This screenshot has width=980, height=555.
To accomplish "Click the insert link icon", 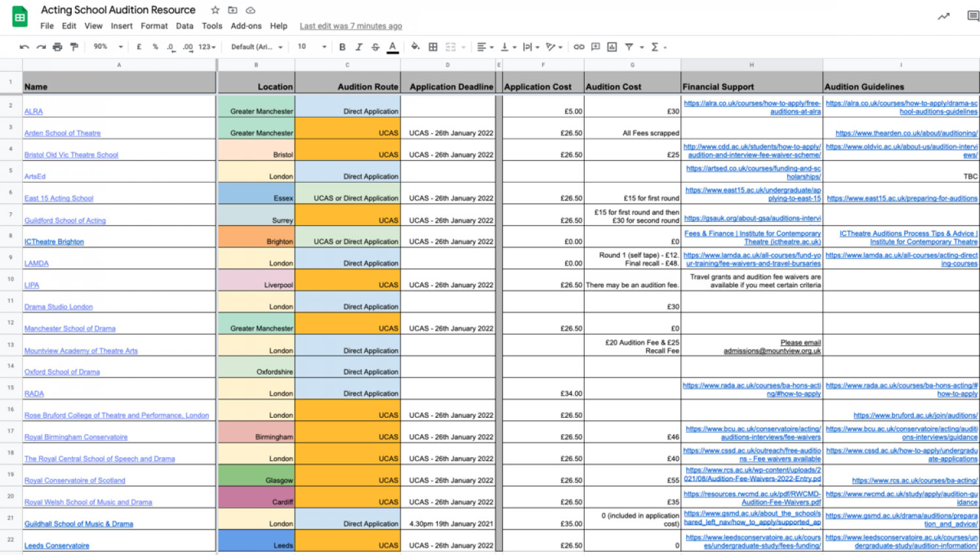I will 579,47.
